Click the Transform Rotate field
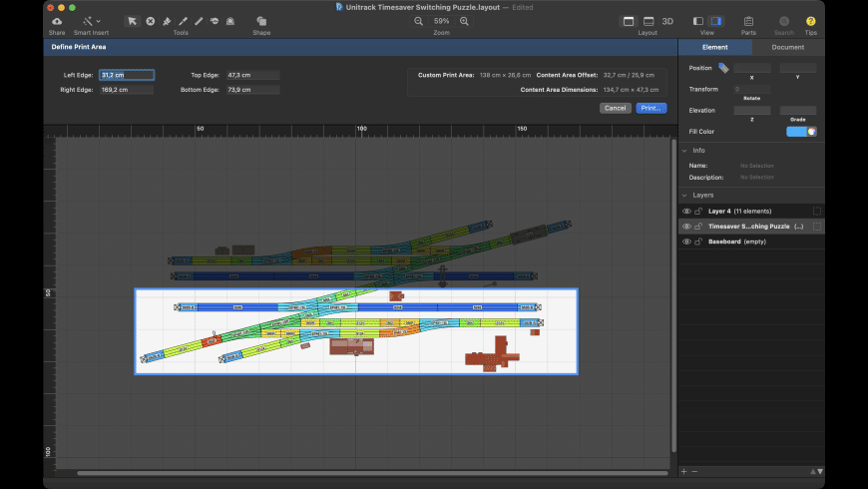The width and height of the screenshot is (868, 489). click(x=751, y=89)
